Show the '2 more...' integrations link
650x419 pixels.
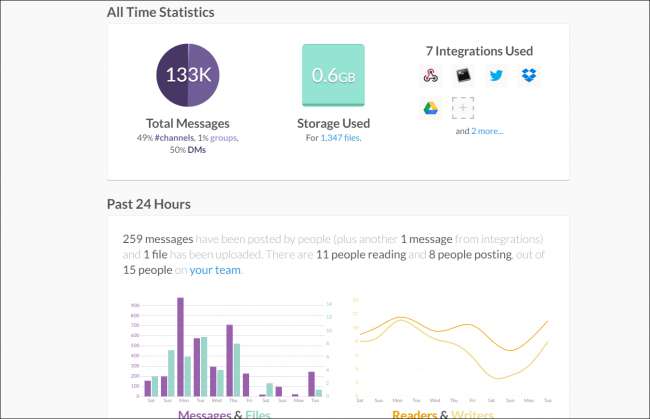pos(488,131)
